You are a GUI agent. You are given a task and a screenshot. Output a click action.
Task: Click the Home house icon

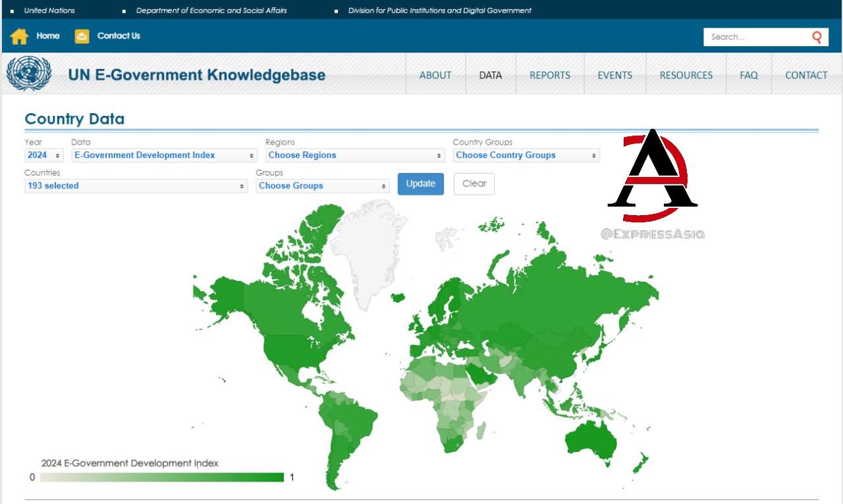(x=19, y=36)
